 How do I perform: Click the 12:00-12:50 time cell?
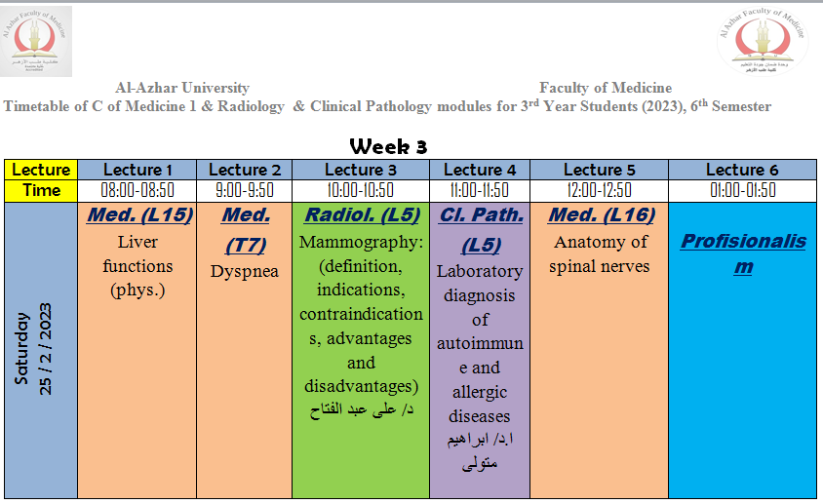click(x=599, y=191)
